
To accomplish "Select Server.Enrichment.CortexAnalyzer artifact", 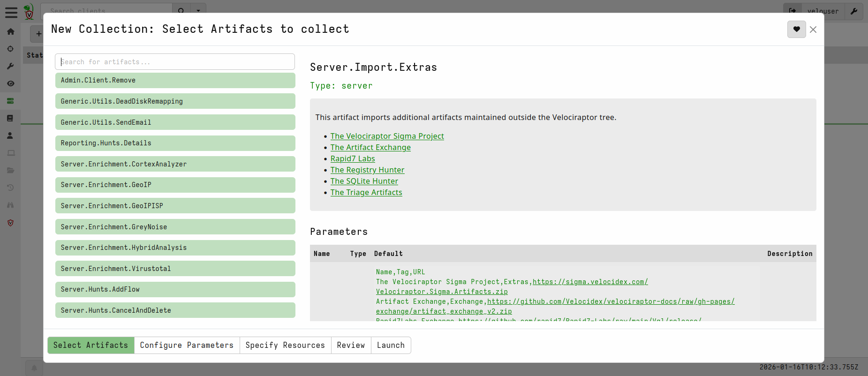I will (x=175, y=164).
